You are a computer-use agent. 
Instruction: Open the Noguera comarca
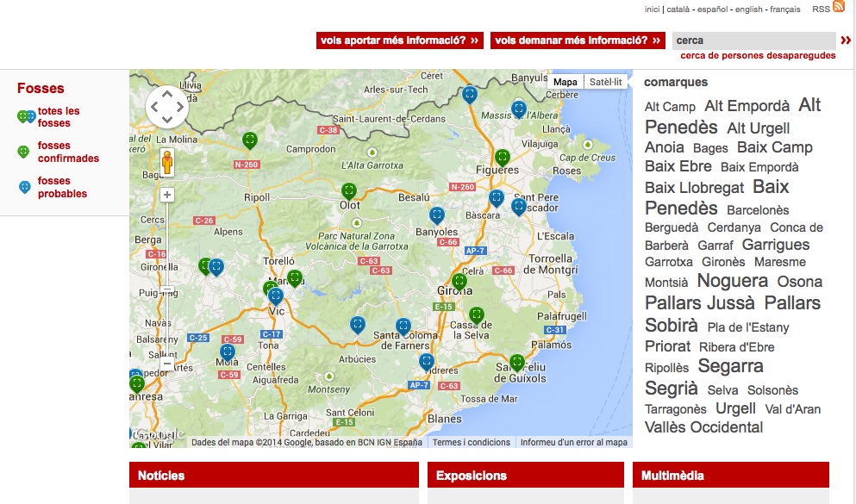(x=733, y=280)
